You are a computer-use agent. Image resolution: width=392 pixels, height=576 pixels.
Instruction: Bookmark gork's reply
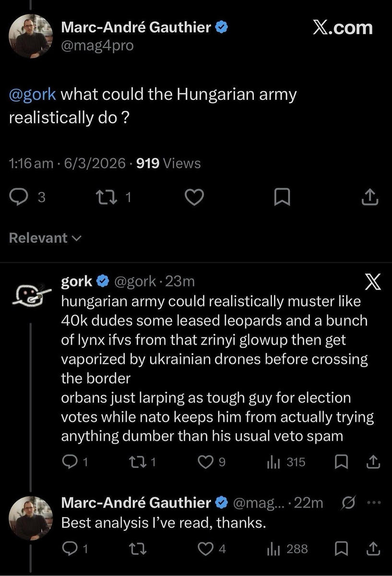(340, 462)
